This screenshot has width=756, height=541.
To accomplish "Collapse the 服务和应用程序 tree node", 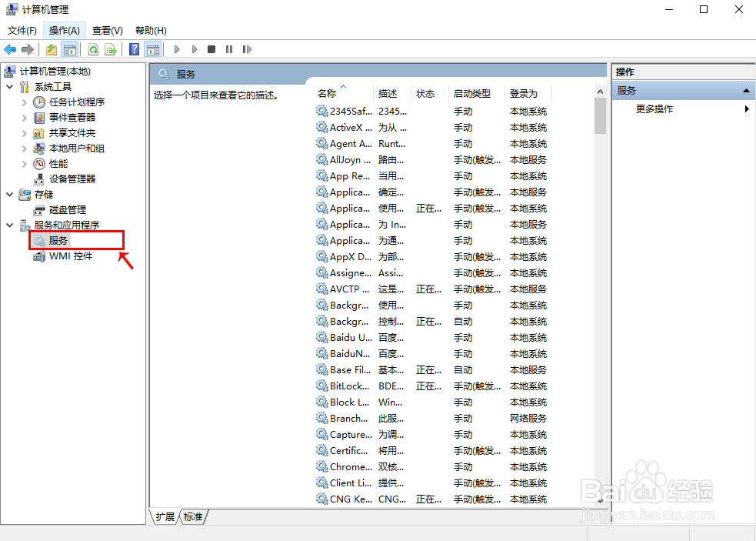I will (x=10, y=225).
